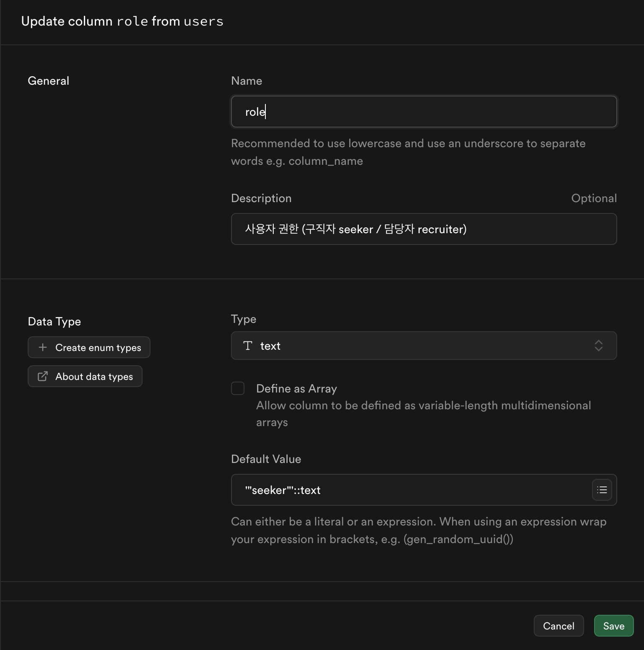The width and height of the screenshot is (644, 650).
Task: Click the Define as Array label
Action: pos(296,389)
